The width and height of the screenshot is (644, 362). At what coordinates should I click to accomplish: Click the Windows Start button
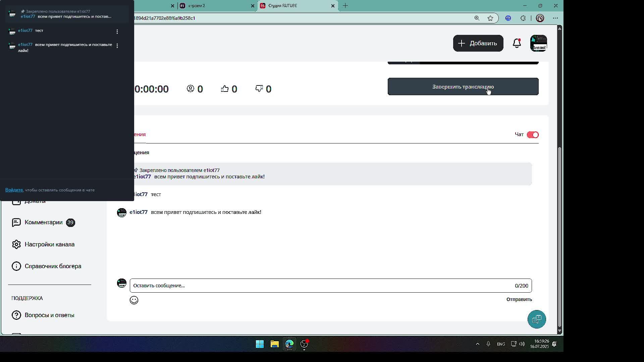coord(260,344)
